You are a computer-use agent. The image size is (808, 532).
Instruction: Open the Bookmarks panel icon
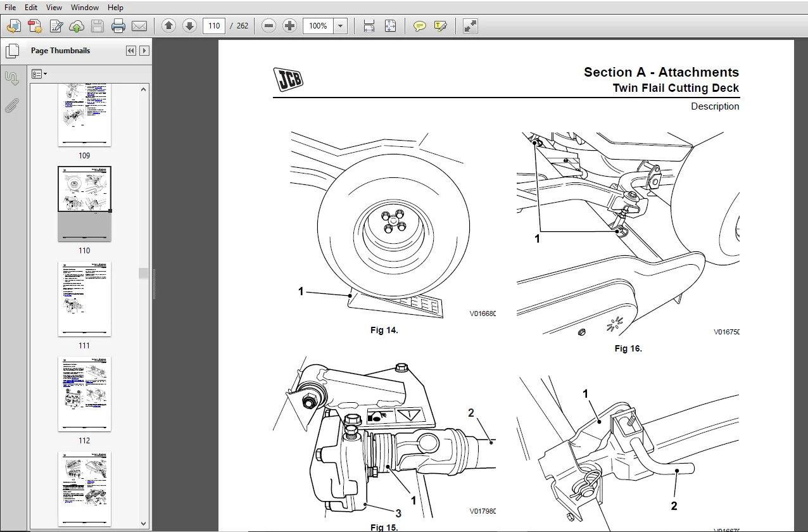pyautogui.click(x=12, y=78)
